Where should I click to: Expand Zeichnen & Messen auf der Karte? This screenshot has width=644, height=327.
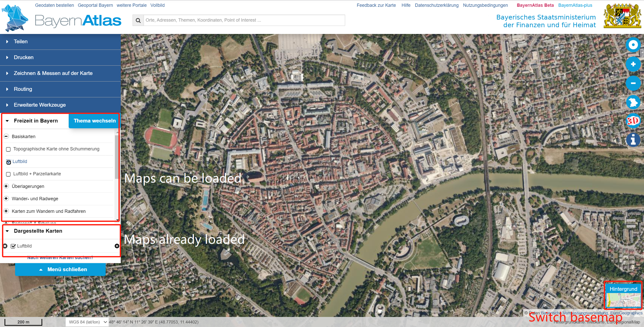click(60, 73)
